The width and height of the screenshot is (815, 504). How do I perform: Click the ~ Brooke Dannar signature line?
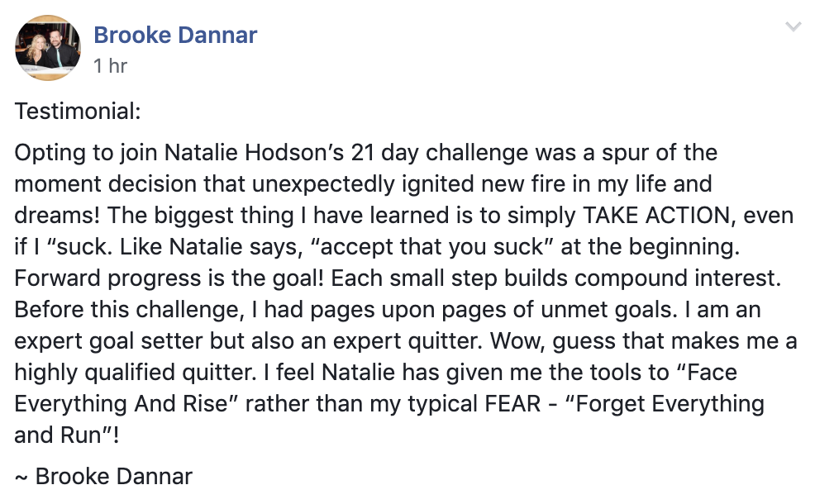(103, 477)
